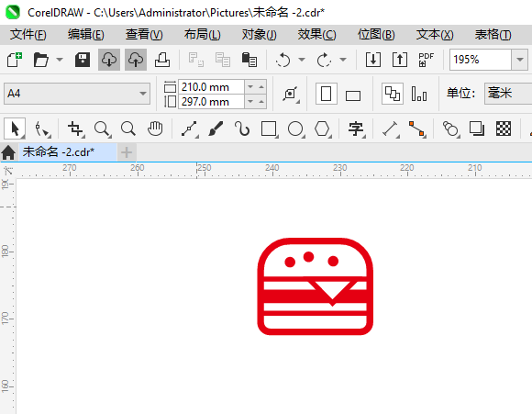Expand the Open recent files arrow
Screen dimensions: 532x414
tap(60, 60)
